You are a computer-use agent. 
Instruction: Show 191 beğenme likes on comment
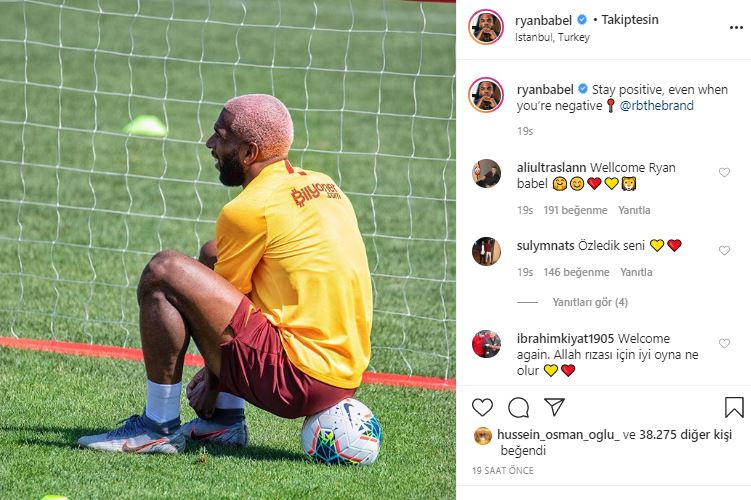(x=575, y=210)
